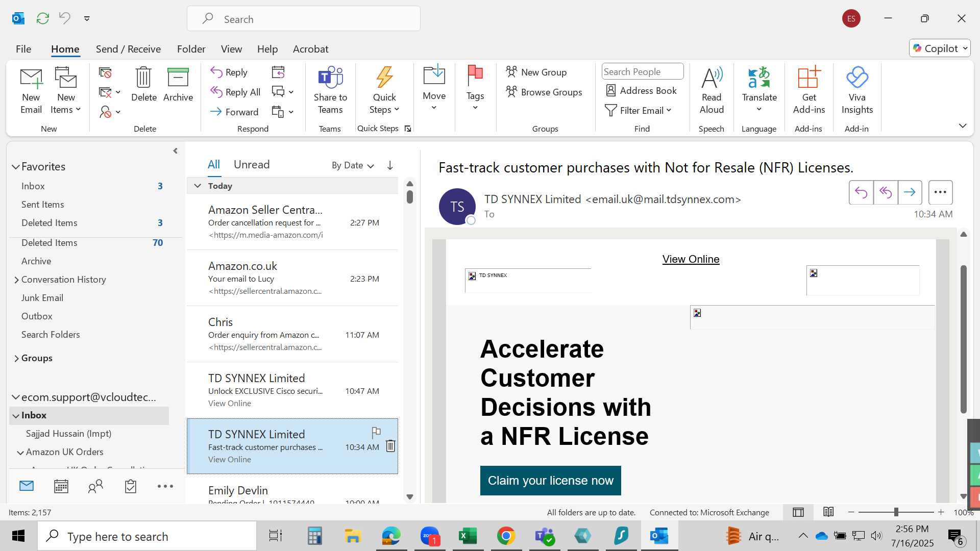Open the Copilot button
Viewport: 980px width, 551px height.
pyautogui.click(x=939, y=48)
